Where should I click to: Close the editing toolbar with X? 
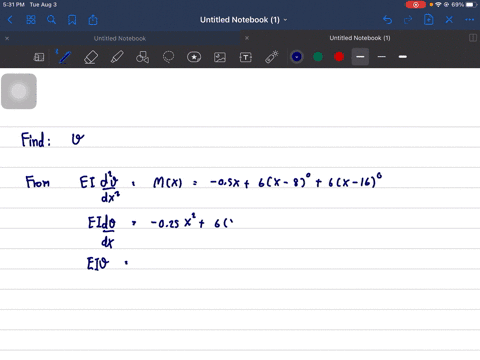pos(449,20)
